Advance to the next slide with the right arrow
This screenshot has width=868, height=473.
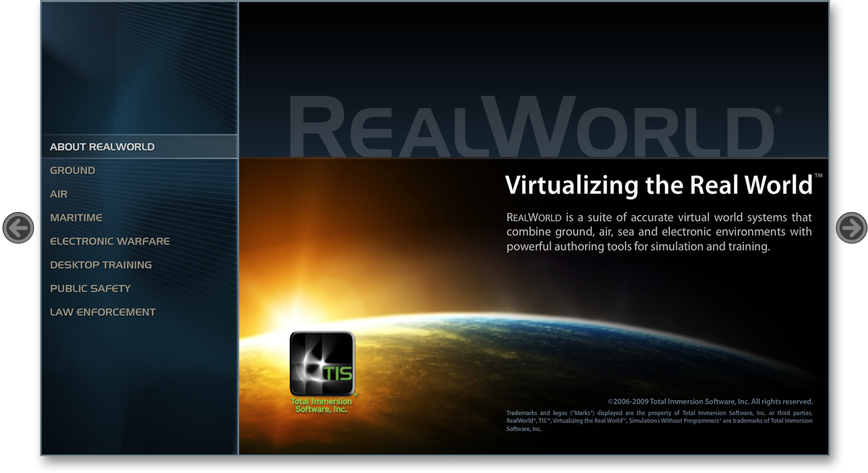pos(851,228)
